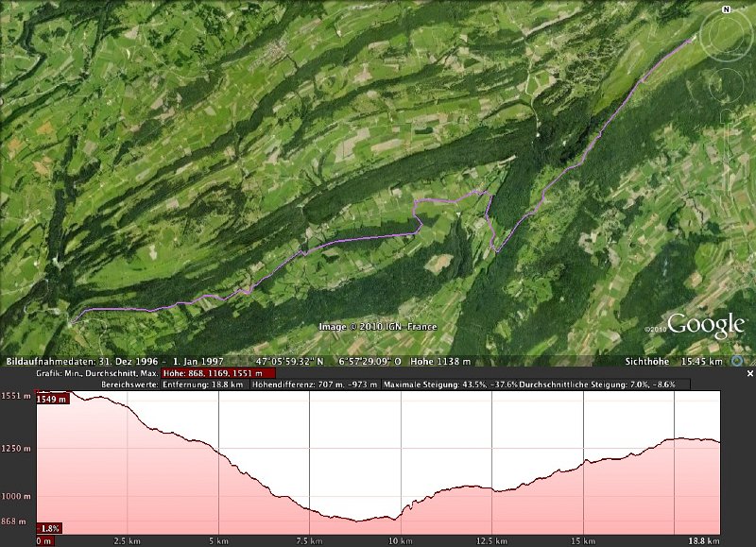
Task: Click the Image © 2010 IGN-France attribution
Action: click(x=377, y=327)
